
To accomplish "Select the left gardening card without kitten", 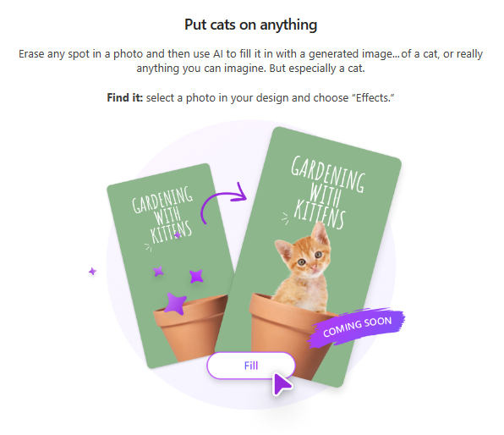I will click(x=172, y=266).
